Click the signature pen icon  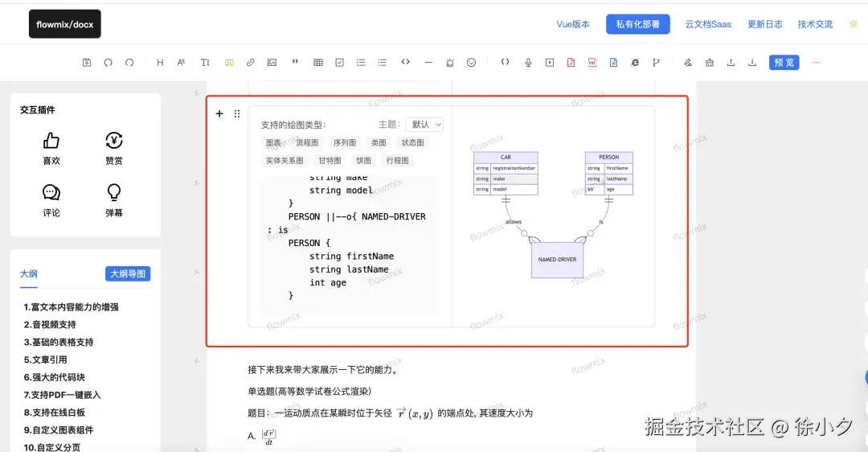688,63
